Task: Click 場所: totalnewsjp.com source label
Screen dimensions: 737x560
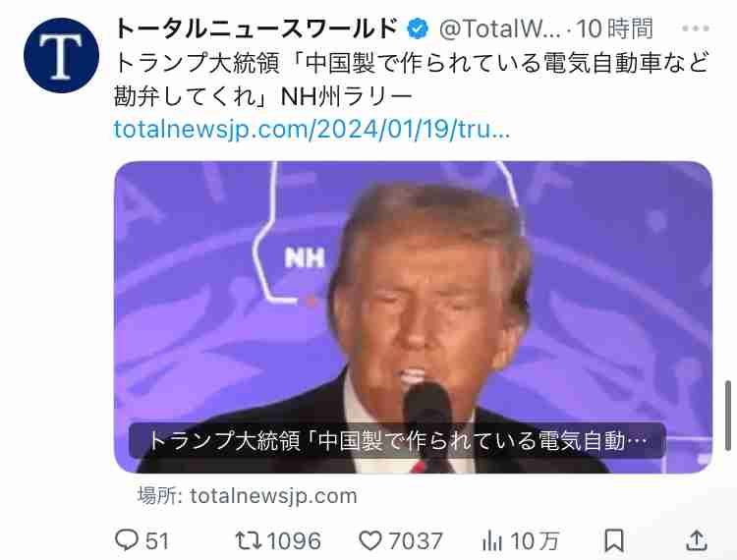Action: pyautogui.click(x=248, y=495)
